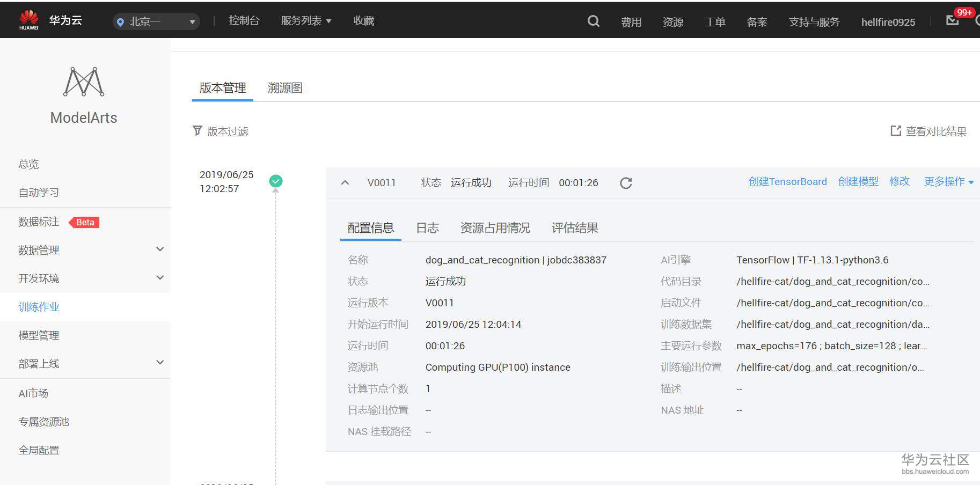
Task: Refresh the V0011 job status
Action: coord(626,183)
